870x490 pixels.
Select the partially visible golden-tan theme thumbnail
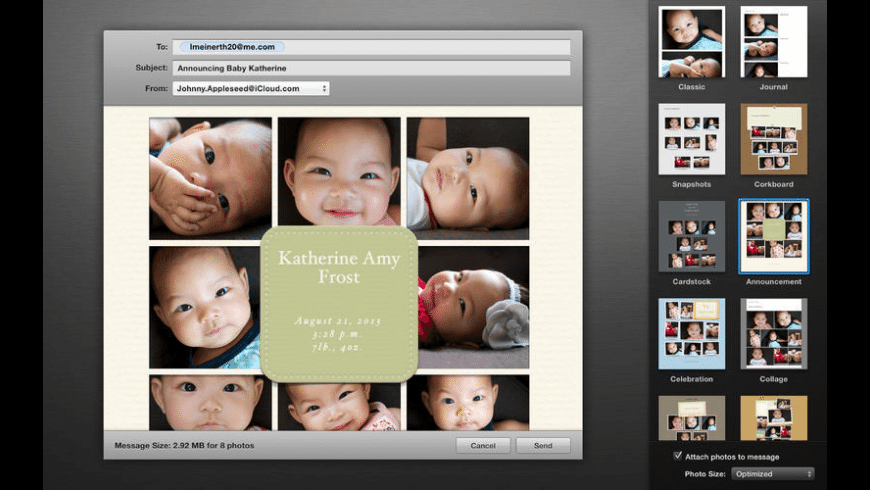click(x=773, y=418)
